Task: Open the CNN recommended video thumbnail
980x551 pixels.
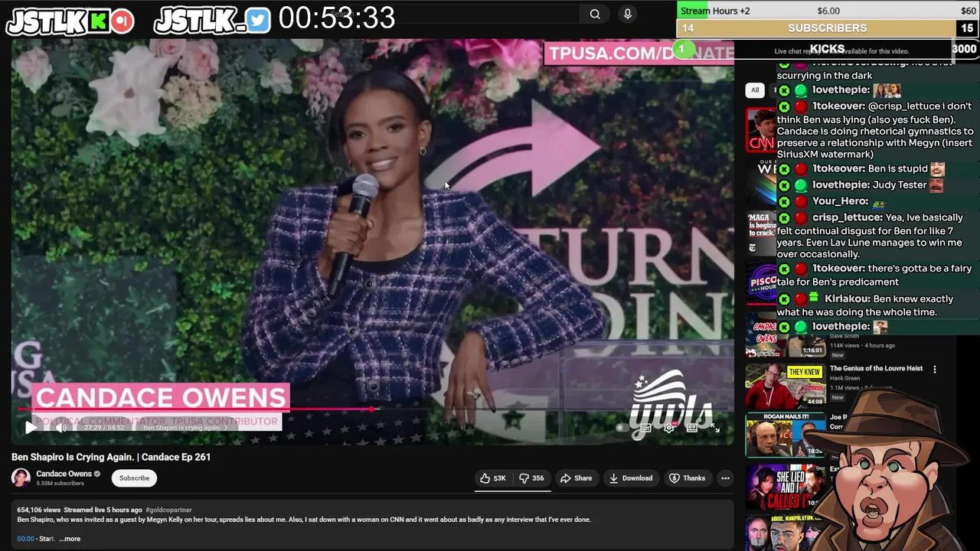Action: pyautogui.click(x=760, y=130)
